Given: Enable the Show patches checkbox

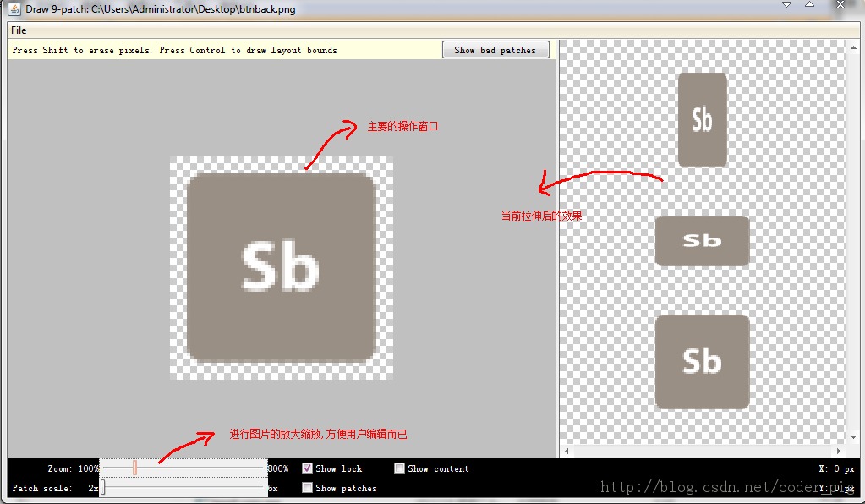Looking at the screenshot, I should (307, 487).
